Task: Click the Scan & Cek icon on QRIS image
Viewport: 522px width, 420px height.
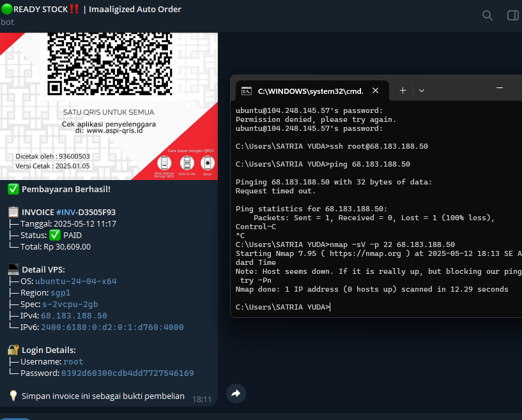Action: (187, 163)
